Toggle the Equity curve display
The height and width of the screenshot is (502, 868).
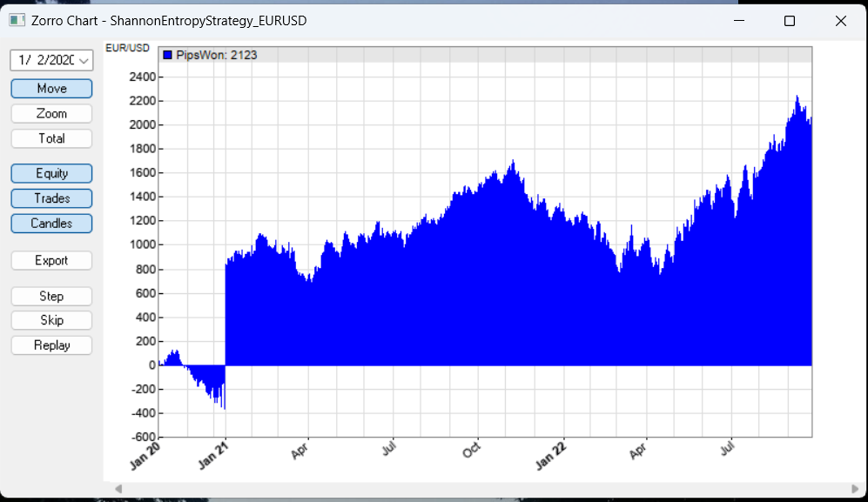[x=51, y=173]
